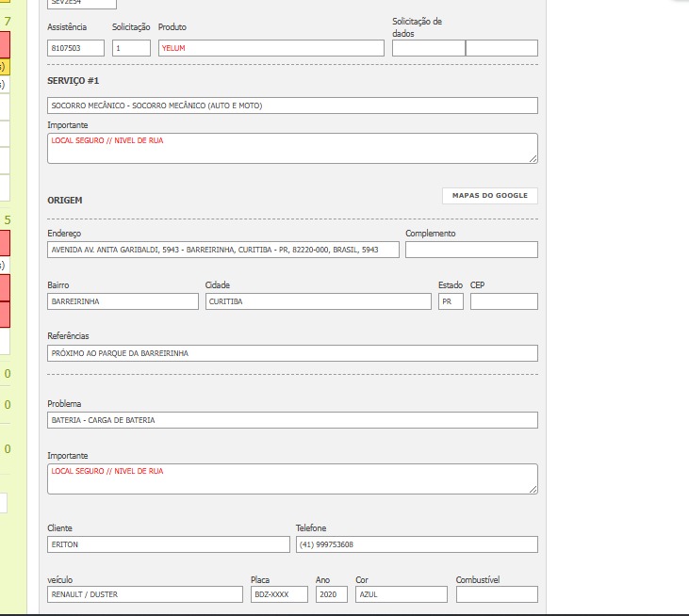Click the Solicitação field
The width and height of the screenshot is (689, 616).
click(131, 47)
